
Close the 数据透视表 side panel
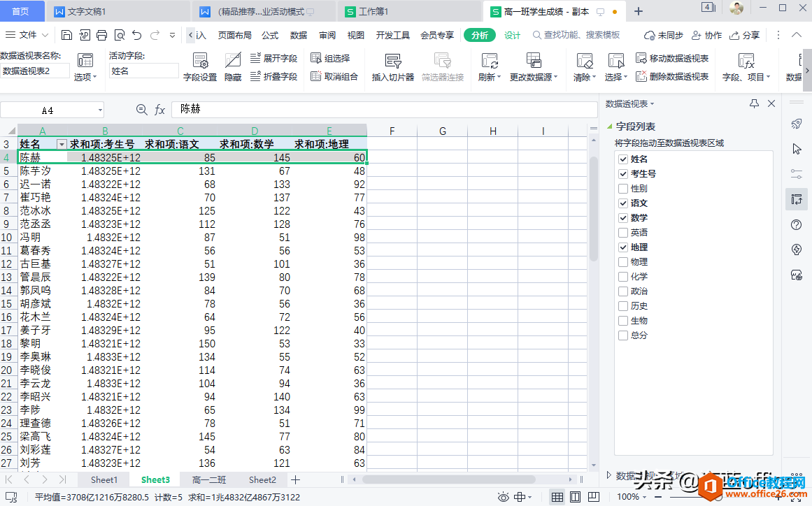tap(771, 103)
